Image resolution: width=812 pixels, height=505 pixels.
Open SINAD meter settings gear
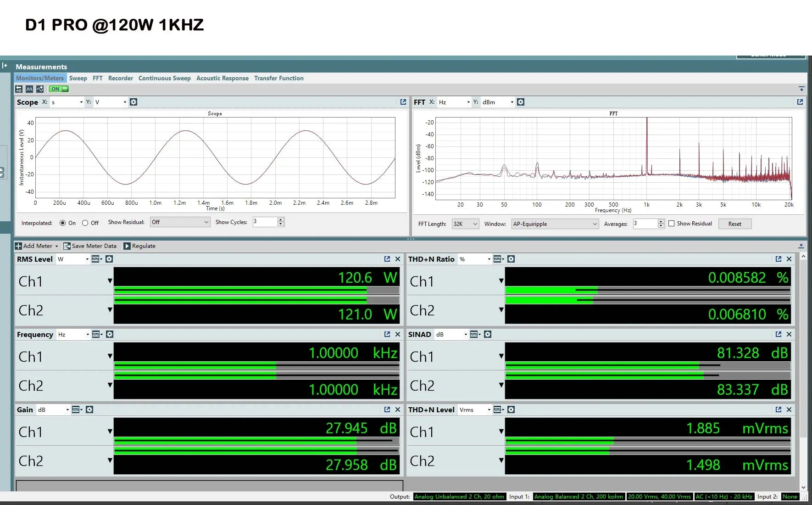(488, 334)
